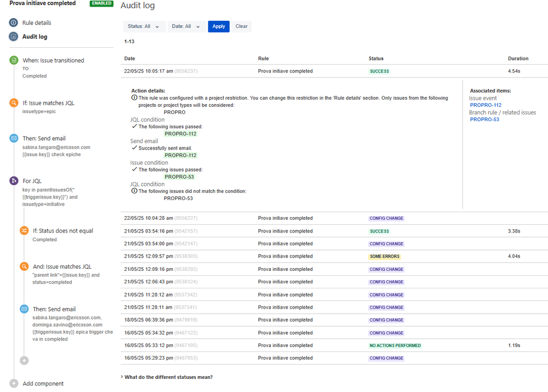Screen dimensions: 548x392
Task: Click the SUCCESS badge with 4.54s duration
Action: click(379, 71)
